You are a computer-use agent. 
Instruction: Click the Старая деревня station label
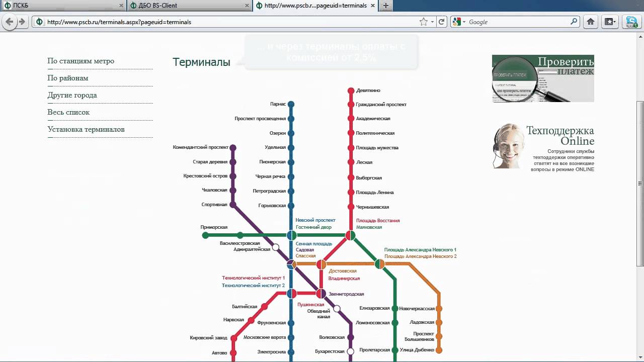[210, 162]
